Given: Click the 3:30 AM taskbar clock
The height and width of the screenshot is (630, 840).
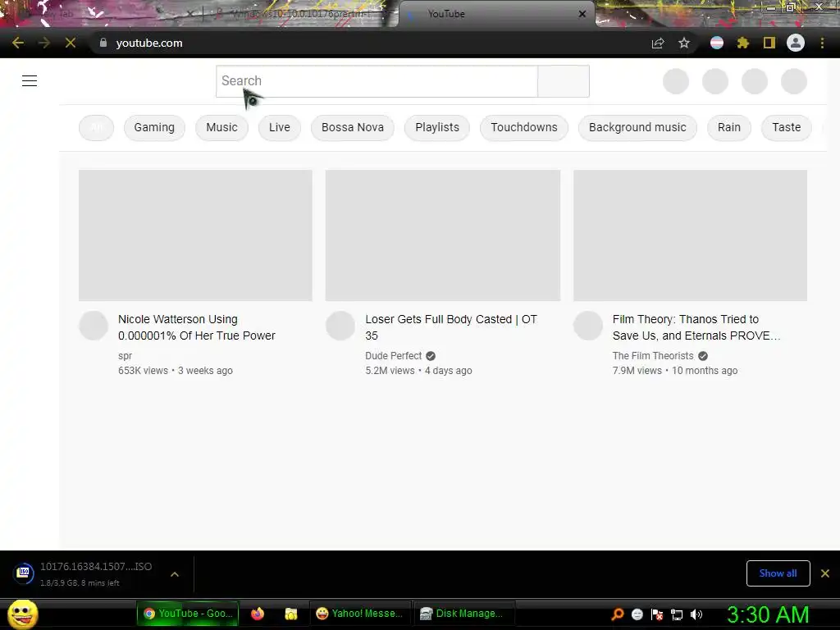Looking at the screenshot, I should pyautogui.click(x=768, y=614).
